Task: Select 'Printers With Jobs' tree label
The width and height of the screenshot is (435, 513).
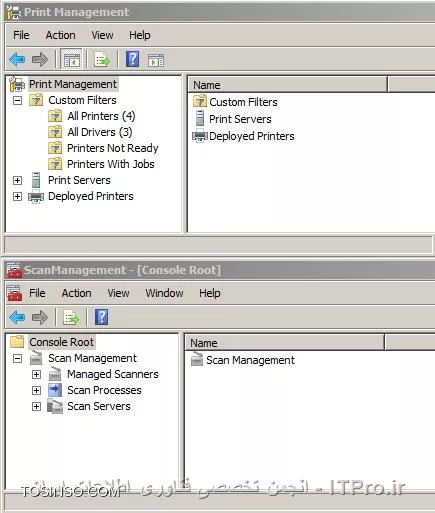Action: click(111, 164)
